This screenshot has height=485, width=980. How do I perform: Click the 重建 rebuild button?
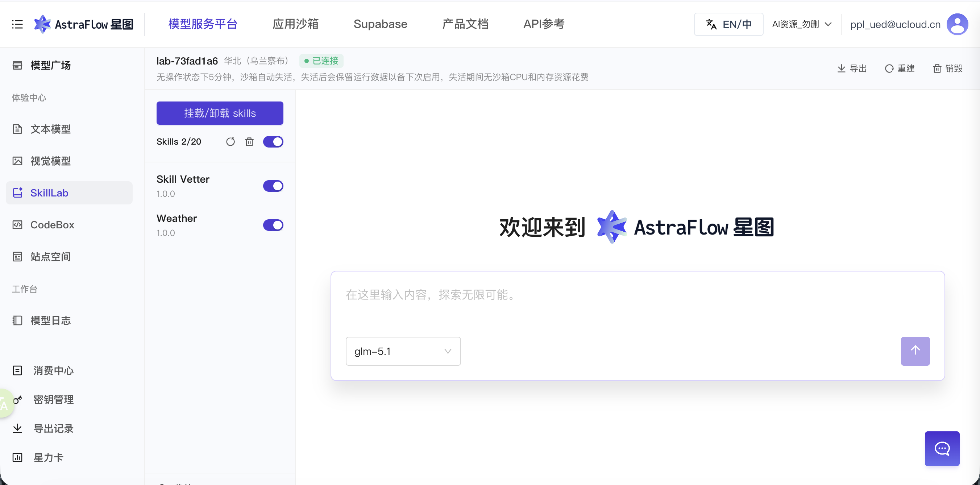coord(900,69)
